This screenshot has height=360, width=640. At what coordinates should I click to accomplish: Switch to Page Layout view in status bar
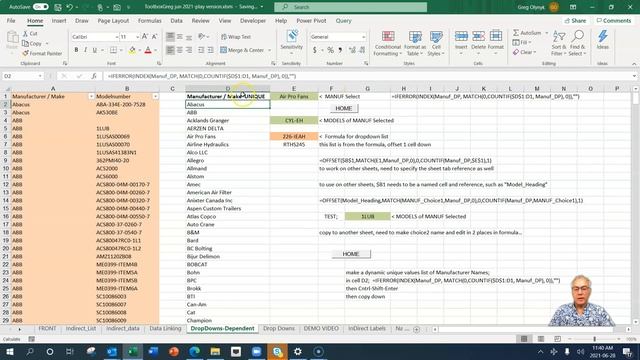coord(541,339)
